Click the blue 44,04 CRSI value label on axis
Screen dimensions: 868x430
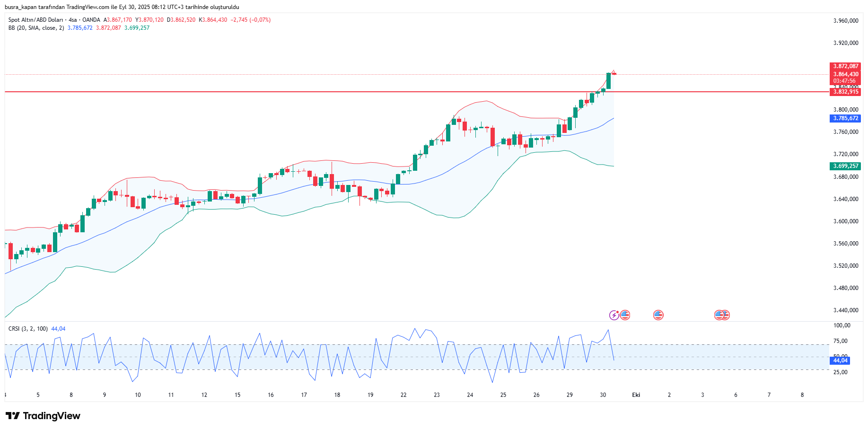click(840, 360)
